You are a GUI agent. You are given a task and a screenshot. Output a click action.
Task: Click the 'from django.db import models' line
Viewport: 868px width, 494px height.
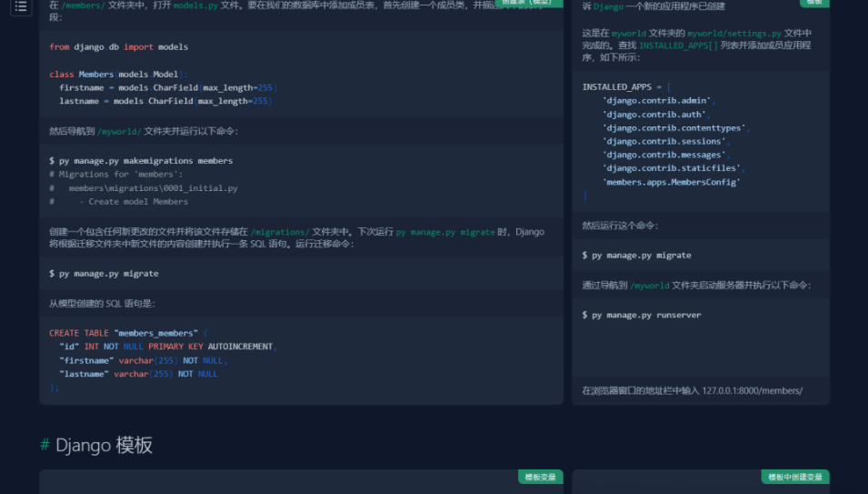(118, 47)
